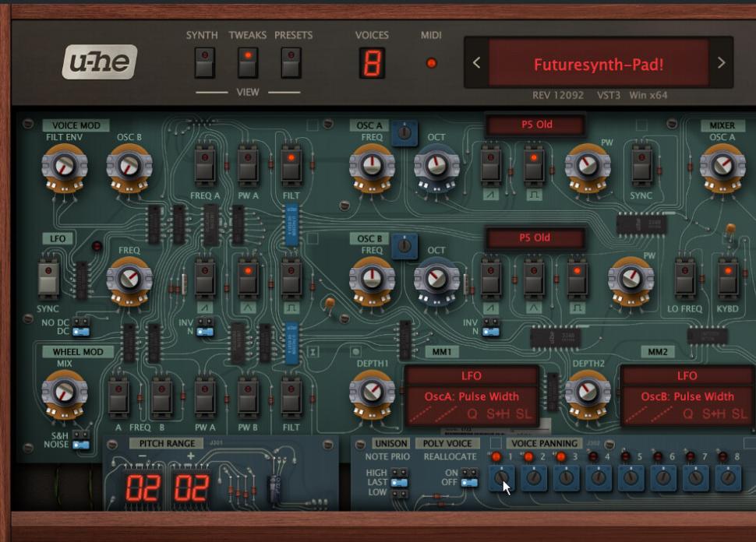Select Q quantize option in MM2 display
Viewport: 756px width, 542px height.
click(x=688, y=414)
